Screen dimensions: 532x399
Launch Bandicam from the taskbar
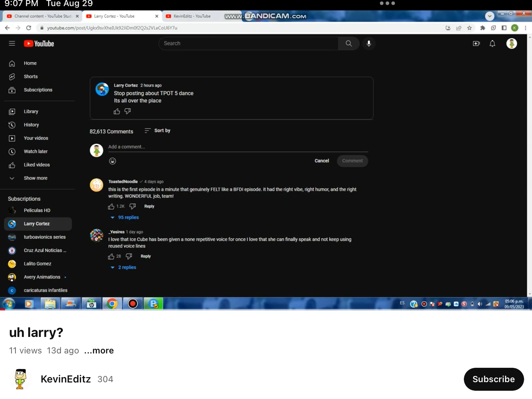[x=132, y=303]
